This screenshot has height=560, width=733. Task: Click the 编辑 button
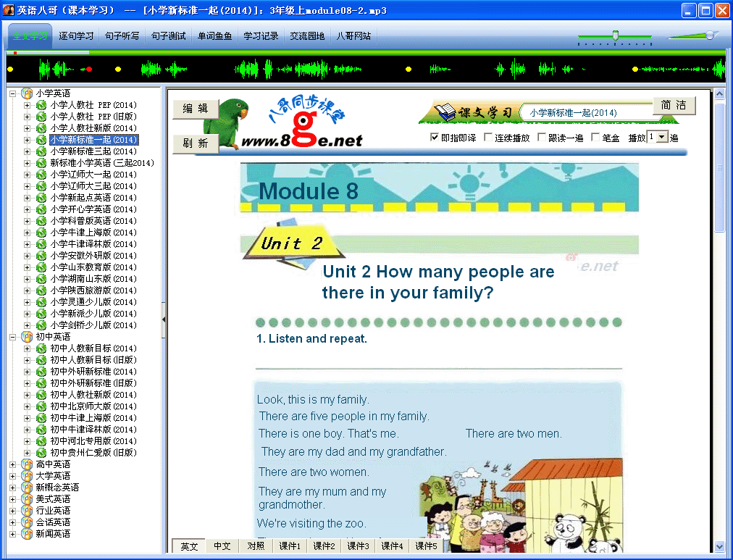pos(196,109)
